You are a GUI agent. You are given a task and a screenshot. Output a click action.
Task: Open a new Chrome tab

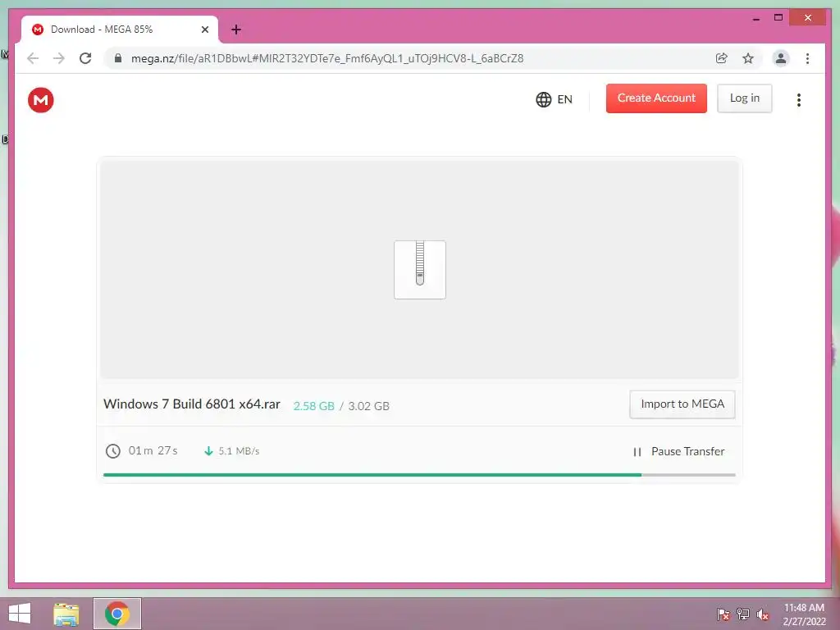coord(236,30)
